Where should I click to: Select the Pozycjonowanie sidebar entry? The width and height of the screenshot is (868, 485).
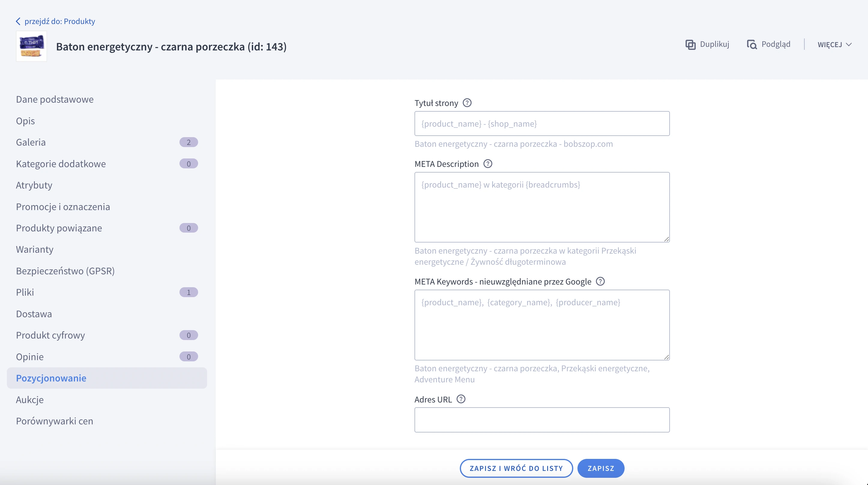point(51,378)
